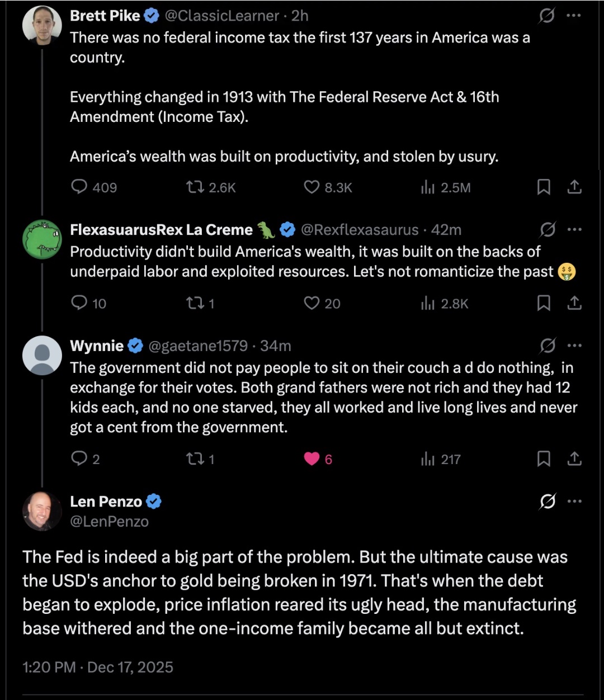This screenshot has width=604, height=700.
Task: Click Brett Pike's profile avatar
Action: (x=42, y=25)
